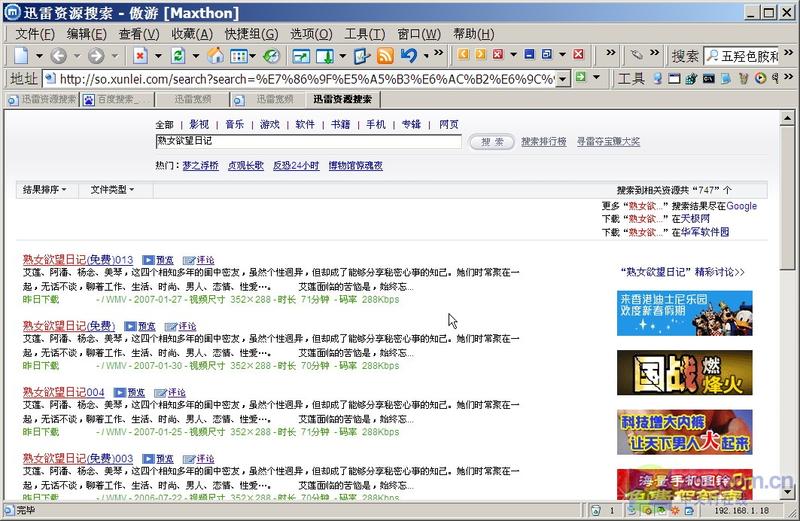This screenshot has width=800, height=521.
Task: Select the 手机 category link
Action: tap(376, 124)
